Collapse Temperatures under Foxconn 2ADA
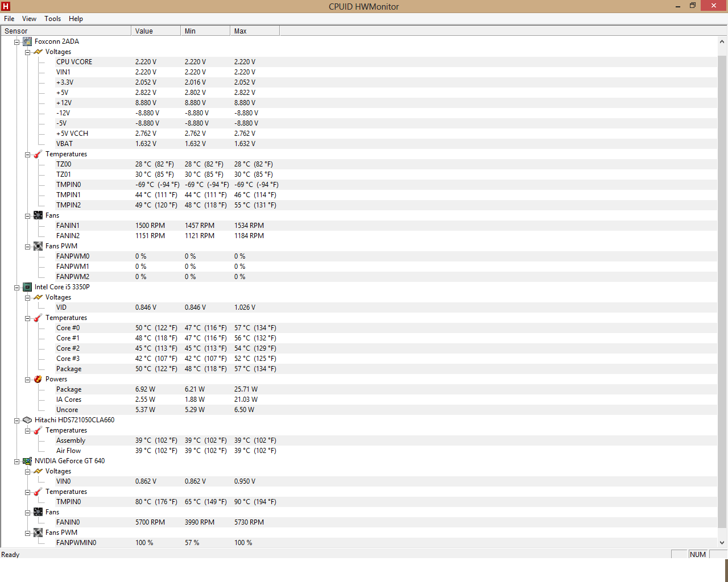 (x=27, y=155)
